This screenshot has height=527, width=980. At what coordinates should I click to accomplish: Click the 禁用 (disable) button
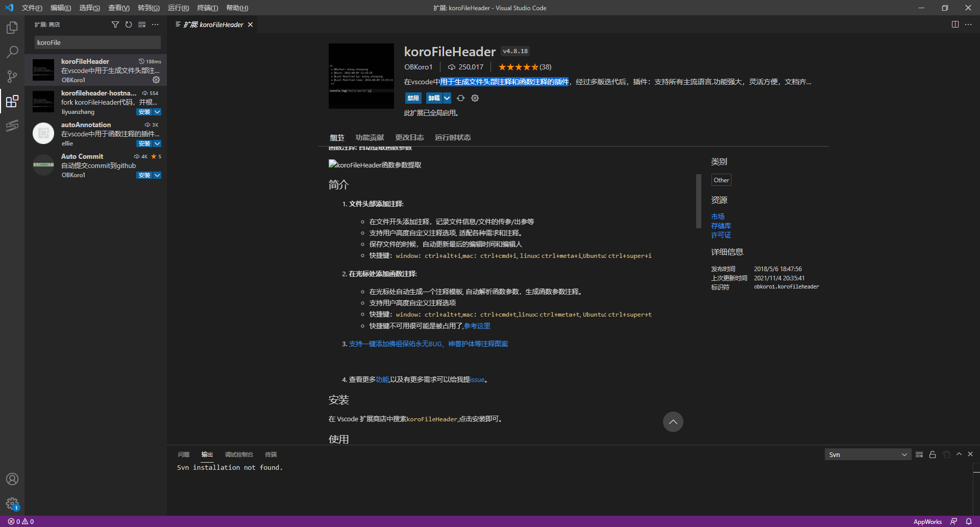[413, 98]
